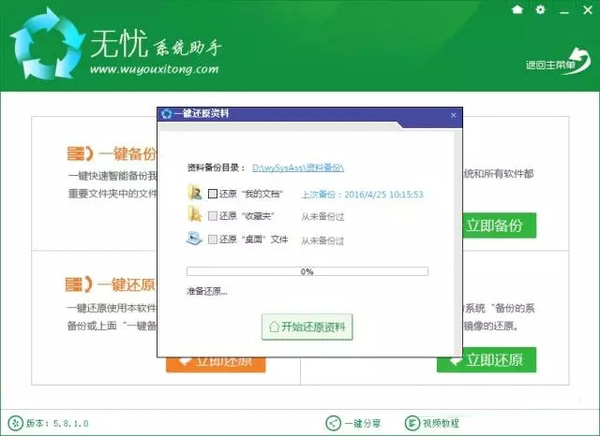The height and width of the screenshot is (436, 600).
Task: Click the 0% restore progress bar
Action: [307, 271]
